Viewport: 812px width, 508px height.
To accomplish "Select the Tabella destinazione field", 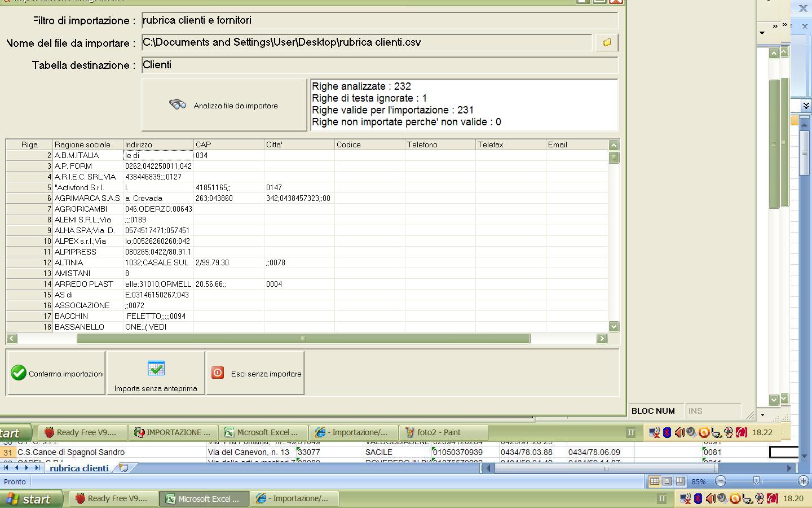I will click(379, 65).
